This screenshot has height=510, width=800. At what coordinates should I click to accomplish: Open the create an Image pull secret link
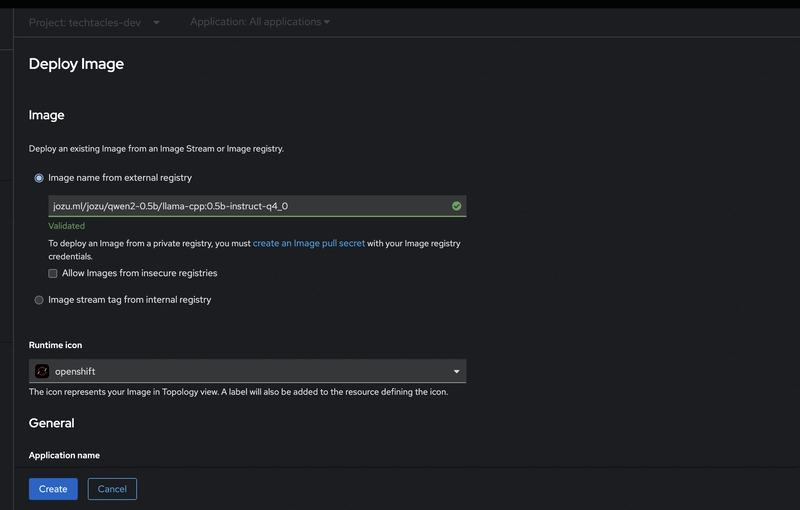309,243
